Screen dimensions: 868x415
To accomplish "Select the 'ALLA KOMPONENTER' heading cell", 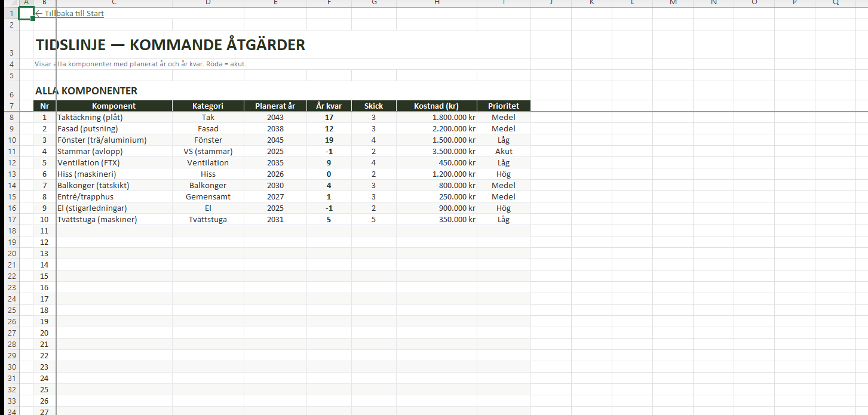I will click(x=87, y=91).
